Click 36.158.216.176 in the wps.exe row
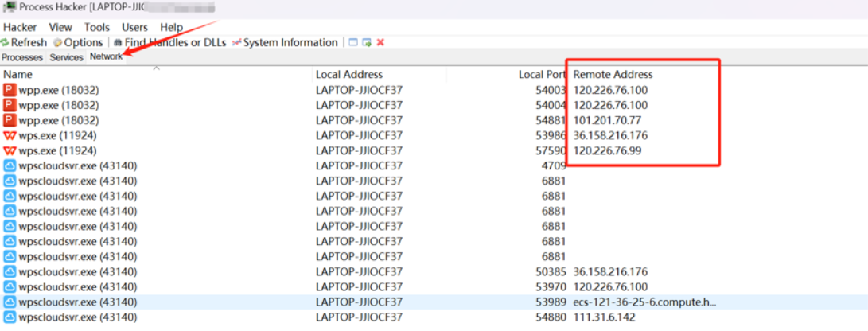868x331 pixels. [x=610, y=135]
